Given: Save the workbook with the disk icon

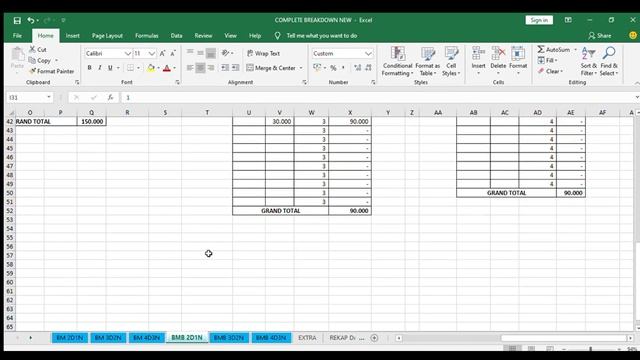Looking at the screenshot, I should tap(17, 20).
